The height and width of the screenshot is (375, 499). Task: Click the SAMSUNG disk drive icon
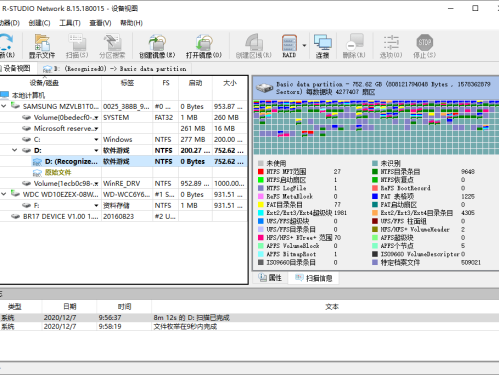[15, 106]
